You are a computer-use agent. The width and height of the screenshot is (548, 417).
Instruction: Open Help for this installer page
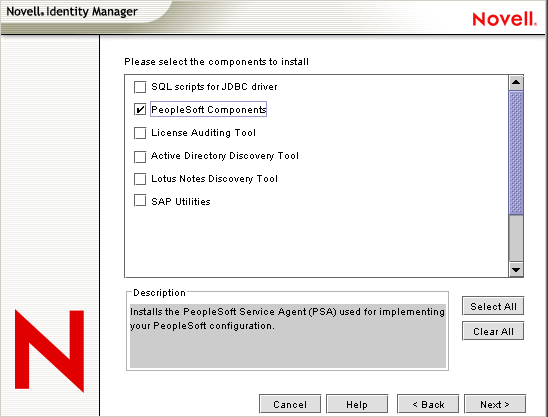pyautogui.click(x=357, y=404)
